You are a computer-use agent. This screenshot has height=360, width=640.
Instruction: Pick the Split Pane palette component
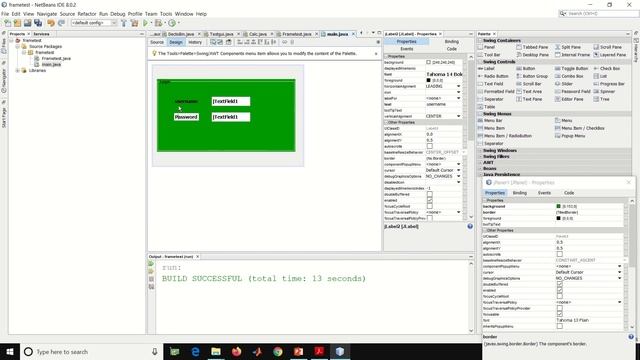coord(568,47)
